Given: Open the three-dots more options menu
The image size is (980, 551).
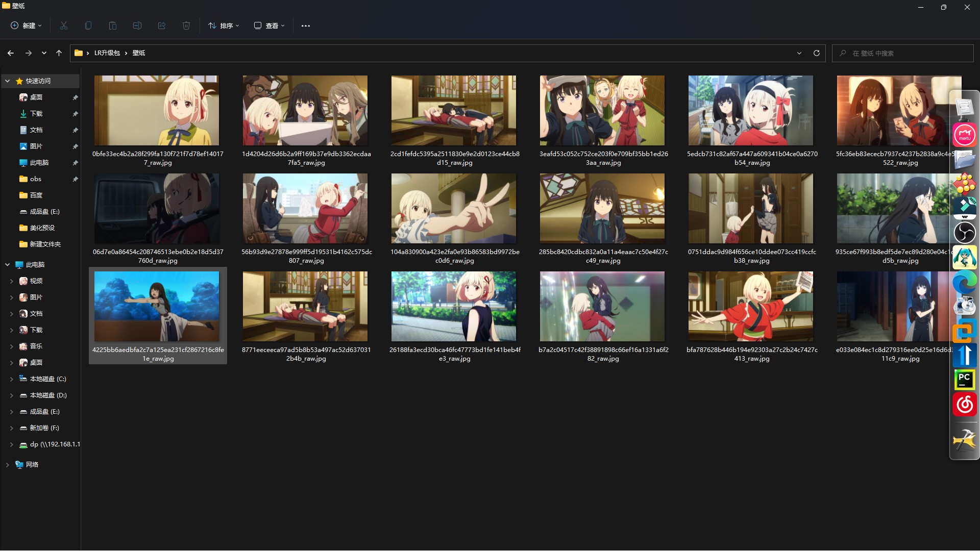Looking at the screenshot, I should tap(306, 26).
